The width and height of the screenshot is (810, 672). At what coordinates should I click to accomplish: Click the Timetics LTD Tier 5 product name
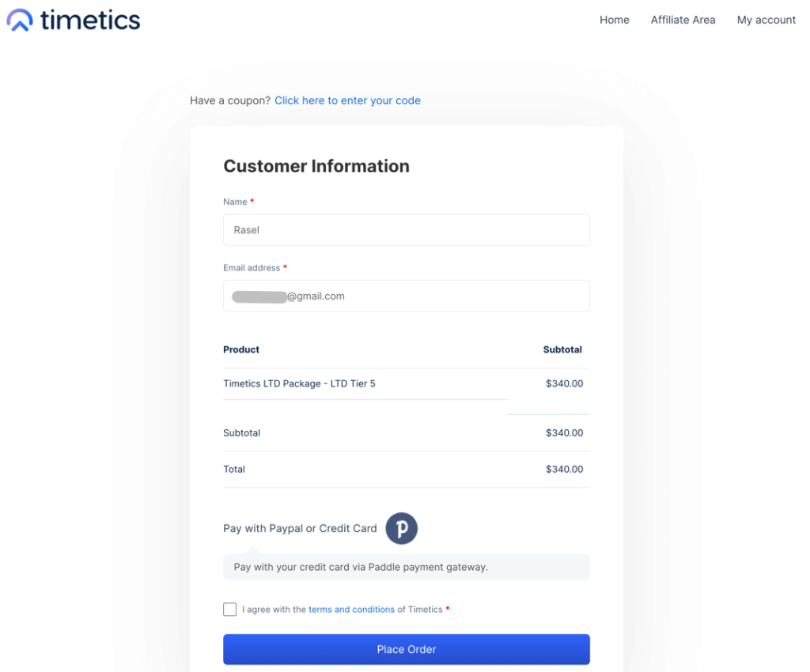coord(301,383)
